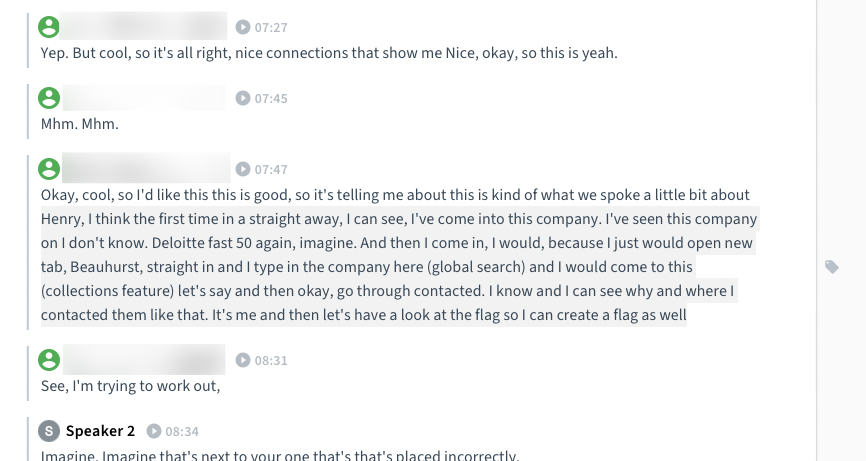Viewport: 866px width, 461px height.
Task: Click the 'Mhm. Mhm.' transcript line
Action: [80, 124]
